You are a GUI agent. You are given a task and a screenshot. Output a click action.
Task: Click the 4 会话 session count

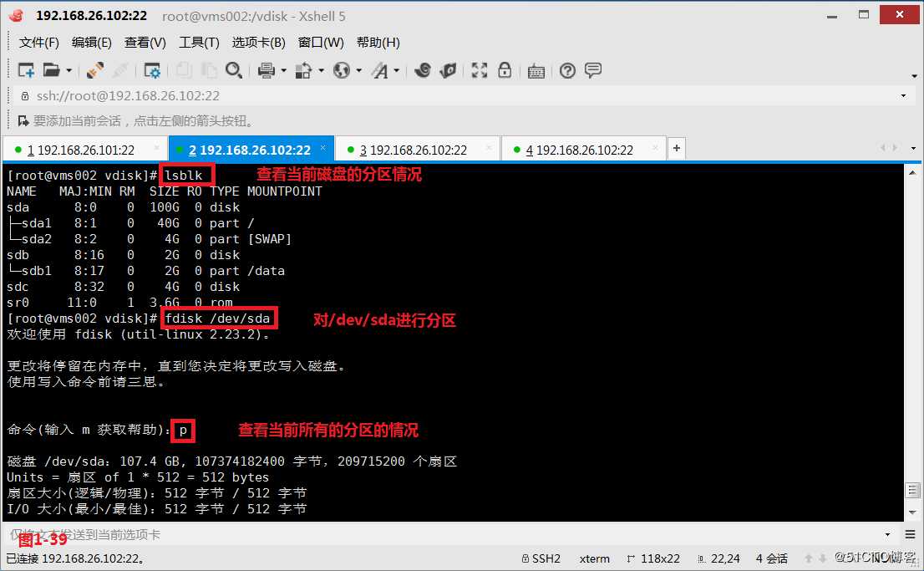tap(772, 558)
